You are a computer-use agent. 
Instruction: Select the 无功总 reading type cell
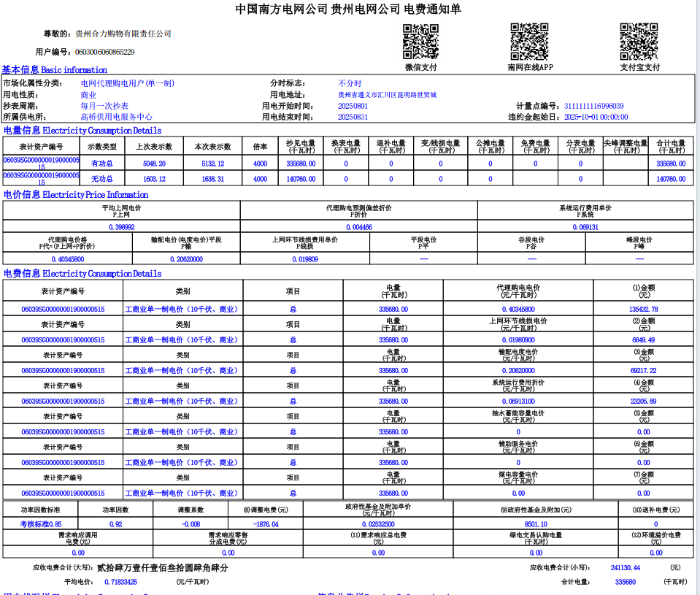pyautogui.click(x=101, y=179)
